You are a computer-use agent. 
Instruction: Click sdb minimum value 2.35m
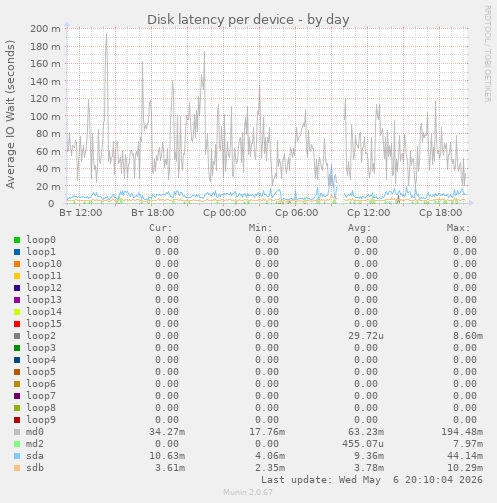click(x=270, y=468)
